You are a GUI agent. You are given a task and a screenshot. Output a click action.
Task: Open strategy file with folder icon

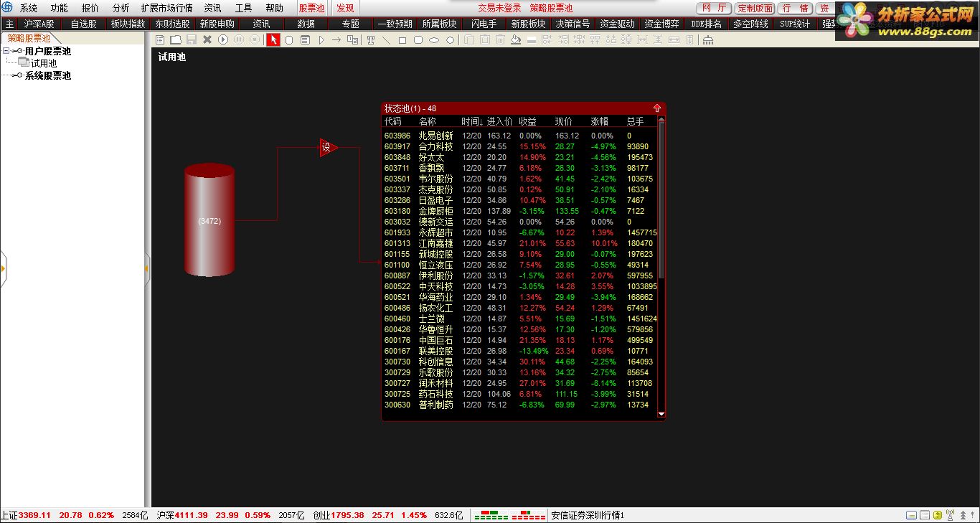(176, 40)
